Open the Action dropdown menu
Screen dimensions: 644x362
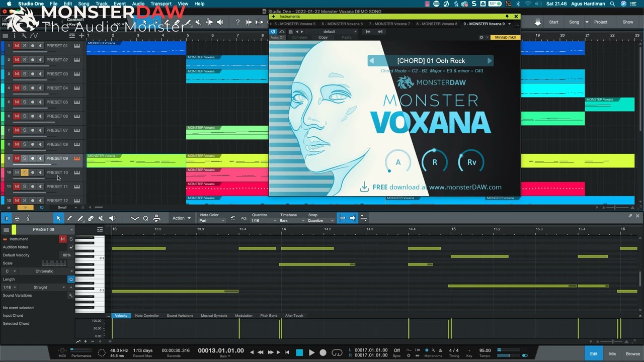click(182, 218)
